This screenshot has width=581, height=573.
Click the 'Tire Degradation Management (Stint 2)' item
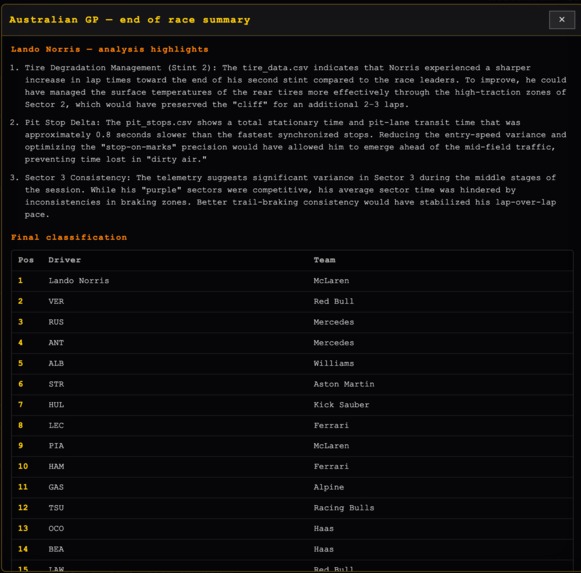(295, 86)
